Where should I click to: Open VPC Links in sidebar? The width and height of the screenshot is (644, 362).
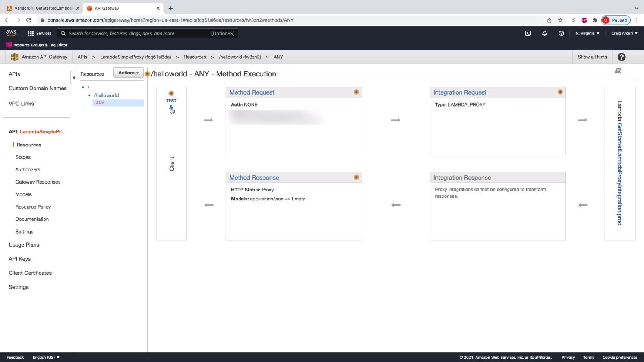(x=21, y=104)
